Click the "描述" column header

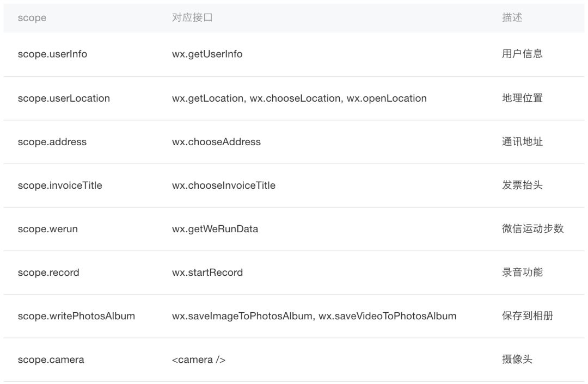pos(512,18)
